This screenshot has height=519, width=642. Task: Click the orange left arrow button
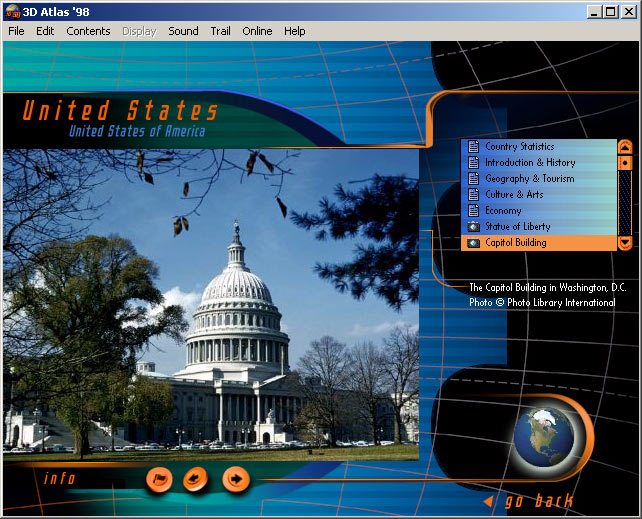click(196, 478)
